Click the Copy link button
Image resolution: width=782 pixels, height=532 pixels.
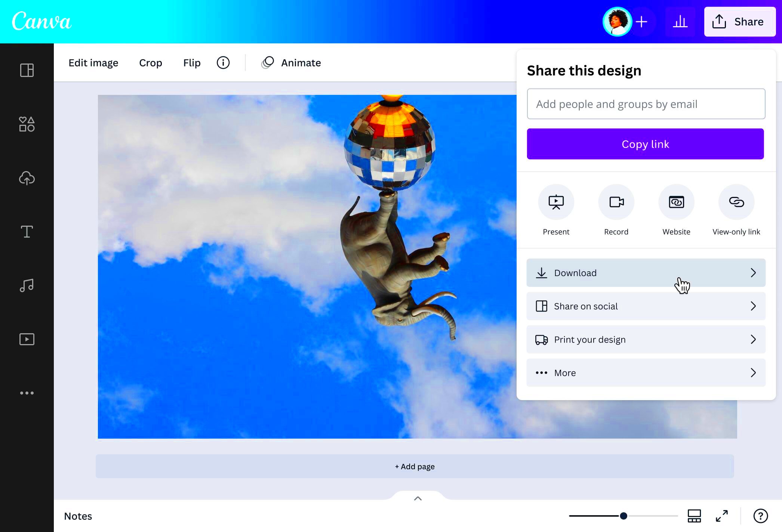click(x=646, y=144)
